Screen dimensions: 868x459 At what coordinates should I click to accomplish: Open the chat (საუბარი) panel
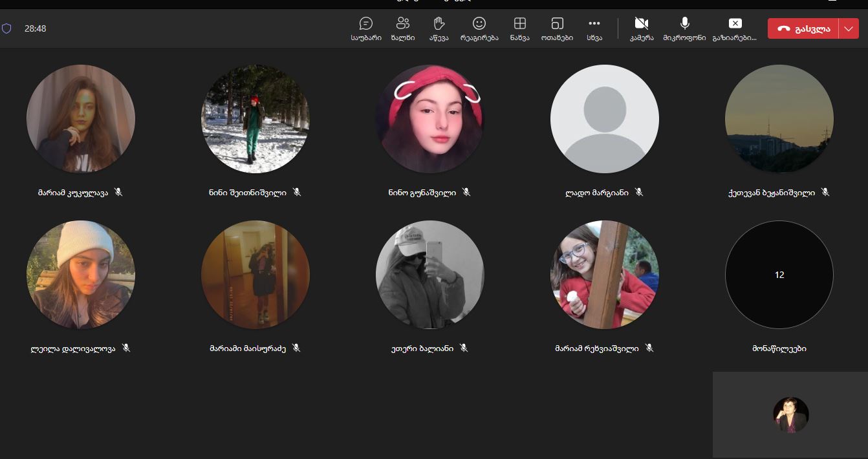click(366, 28)
